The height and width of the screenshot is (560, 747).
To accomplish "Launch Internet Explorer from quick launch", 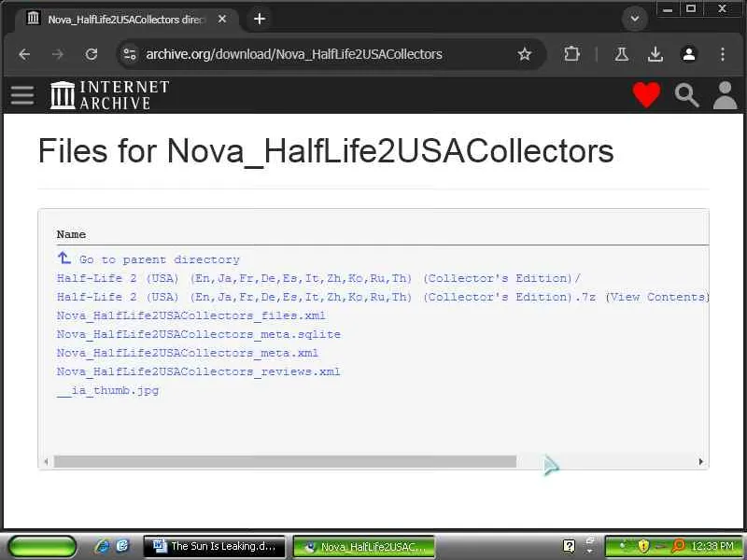I will click(102, 546).
